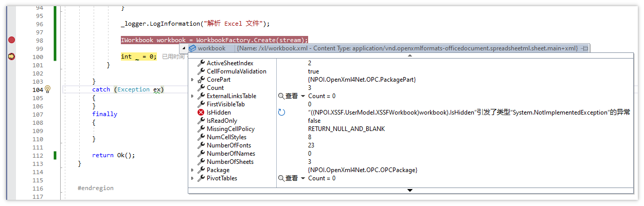The image size is (644, 206).
Task: Open the visualizer dropdown for PivotTables
Action: point(303,178)
